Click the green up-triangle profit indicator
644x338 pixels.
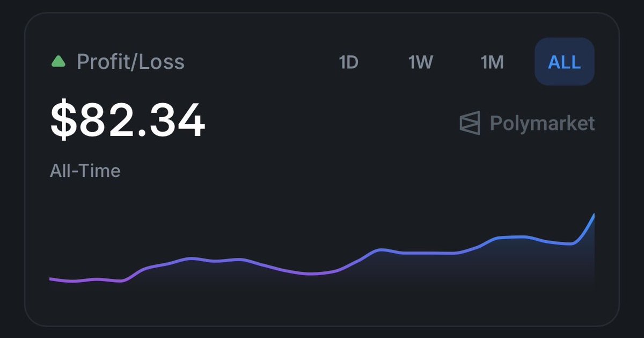[x=58, y=62]
